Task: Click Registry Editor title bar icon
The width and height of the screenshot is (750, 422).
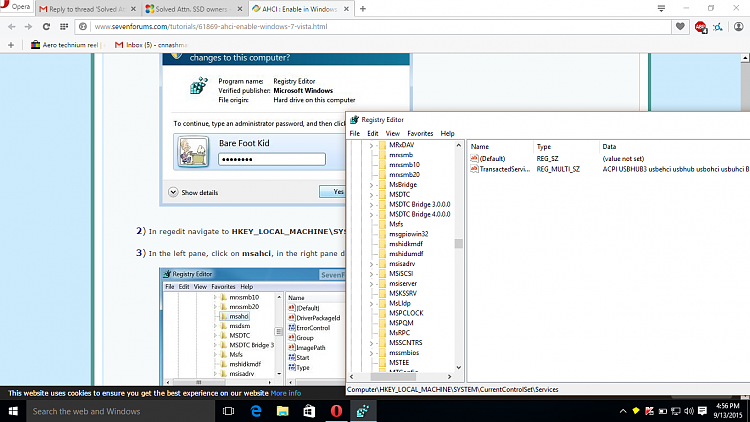Action: (354, 120)
